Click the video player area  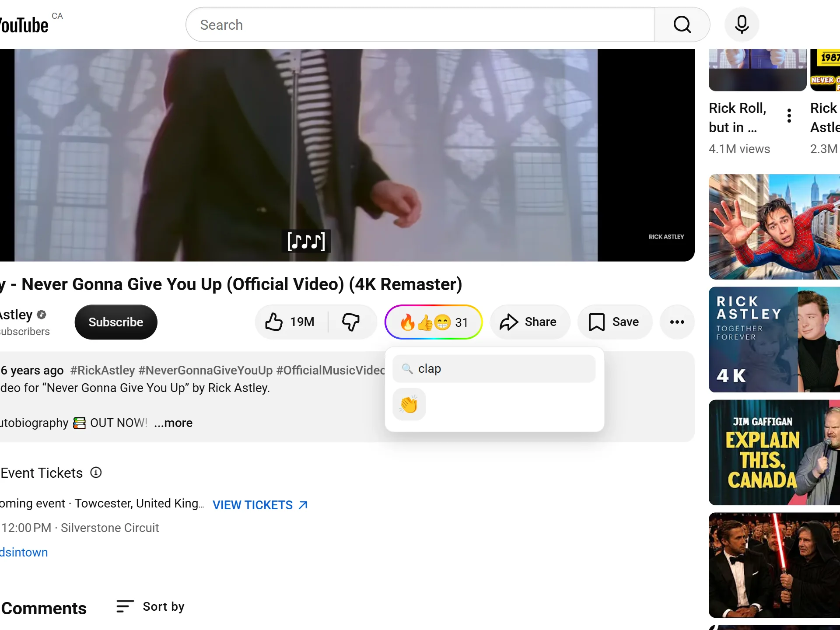click(347, 155)
